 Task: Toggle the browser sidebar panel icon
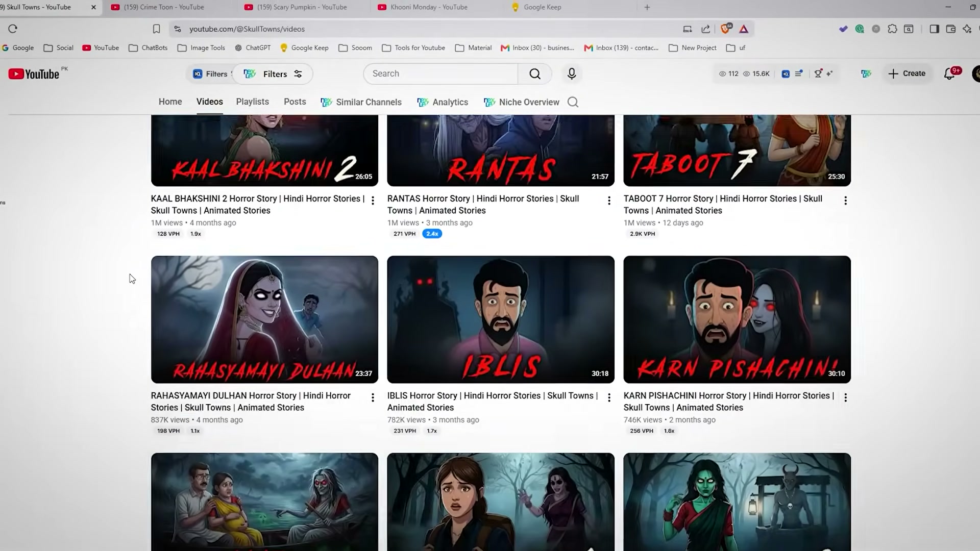pos(934,29)
